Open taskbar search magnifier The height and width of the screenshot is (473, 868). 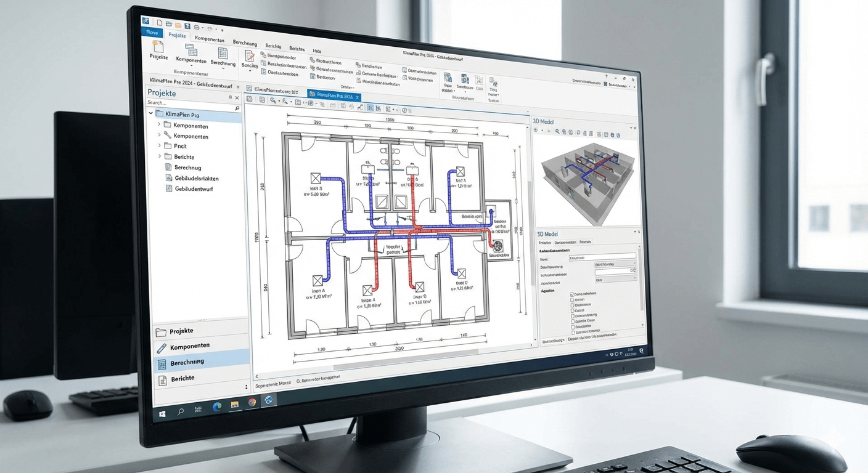181,412
